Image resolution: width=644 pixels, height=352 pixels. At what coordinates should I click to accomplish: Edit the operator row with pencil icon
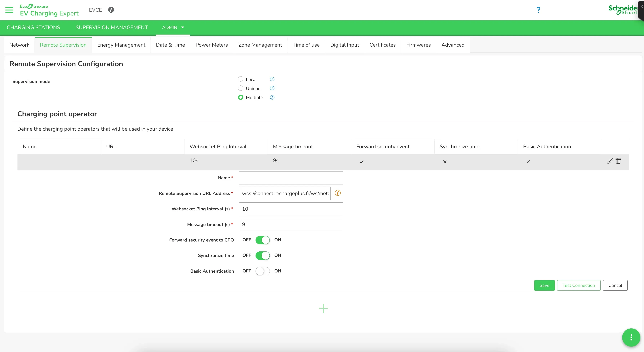610,161
